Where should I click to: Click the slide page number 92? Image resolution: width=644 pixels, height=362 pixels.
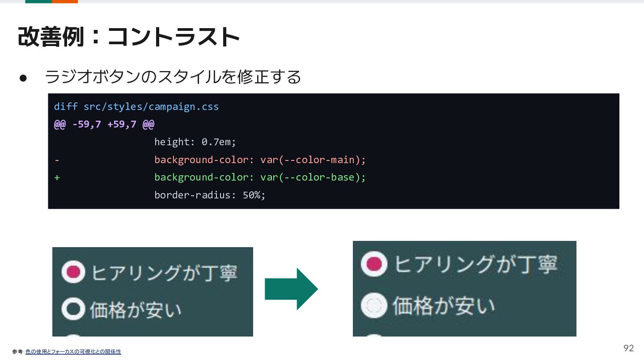pos(629,348)
